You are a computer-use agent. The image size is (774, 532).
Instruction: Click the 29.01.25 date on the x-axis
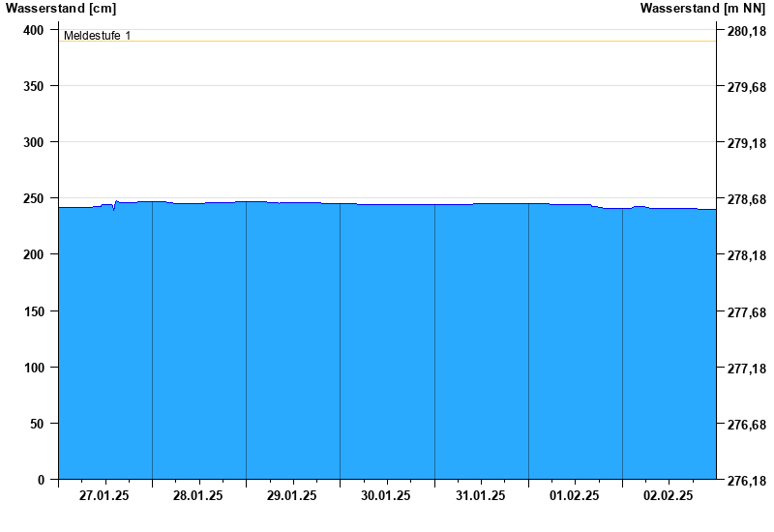292,496
